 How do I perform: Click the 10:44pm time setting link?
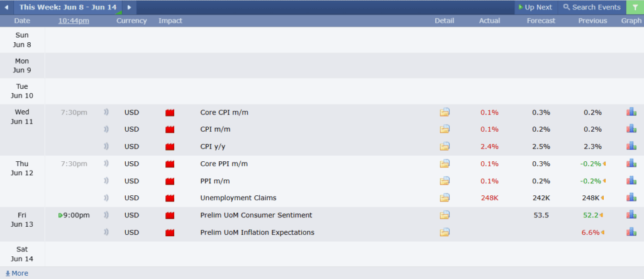tap(74, 21)
